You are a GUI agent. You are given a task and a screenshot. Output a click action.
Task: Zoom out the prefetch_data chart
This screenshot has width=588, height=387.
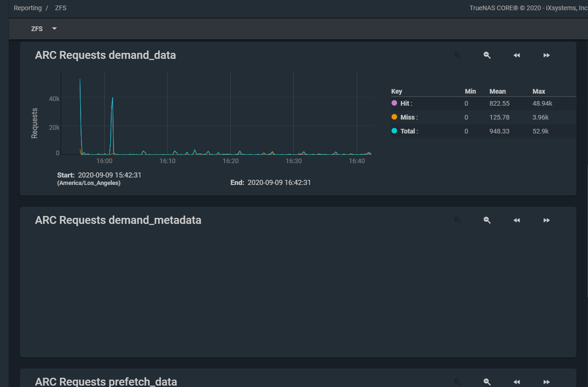[487, 381]
